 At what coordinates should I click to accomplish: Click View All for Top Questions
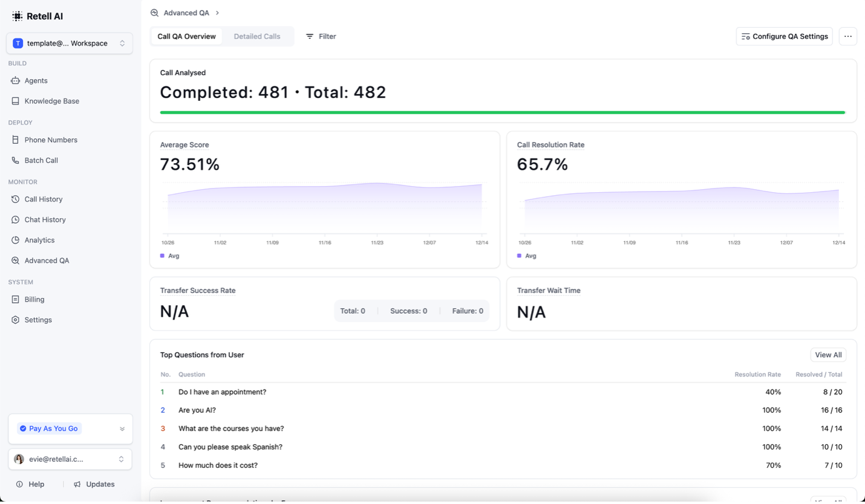coord(828,355)
